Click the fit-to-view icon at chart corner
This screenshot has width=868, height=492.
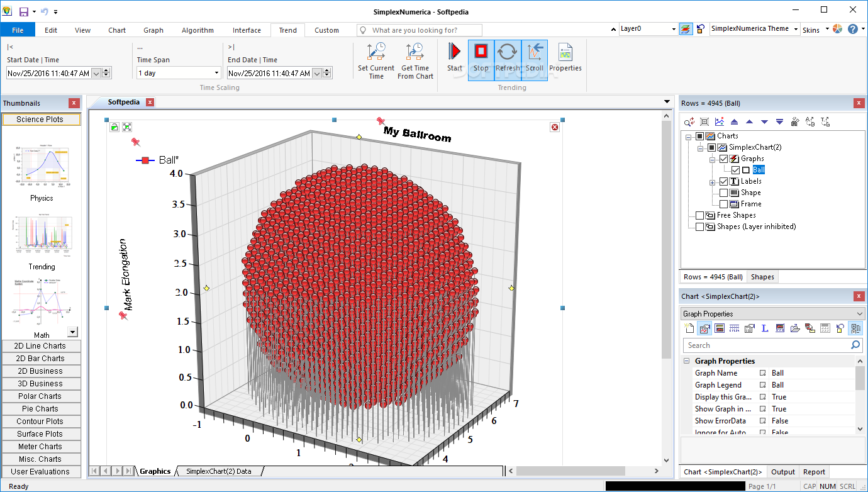pos(126,127)
